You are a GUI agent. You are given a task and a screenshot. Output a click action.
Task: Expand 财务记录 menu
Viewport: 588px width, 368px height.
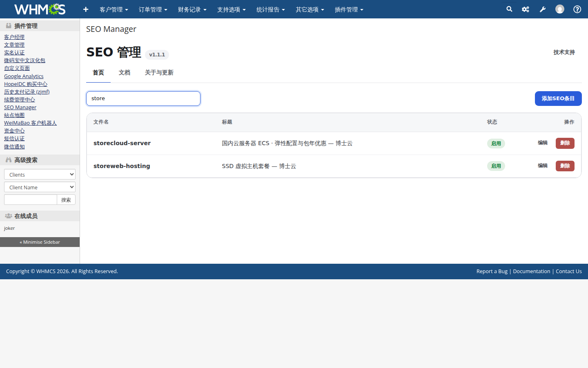tap(192, 9)
